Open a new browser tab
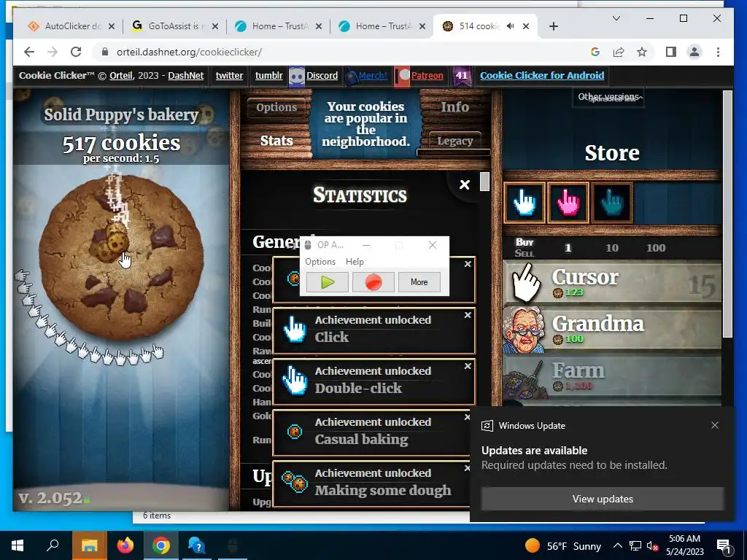 553,26
